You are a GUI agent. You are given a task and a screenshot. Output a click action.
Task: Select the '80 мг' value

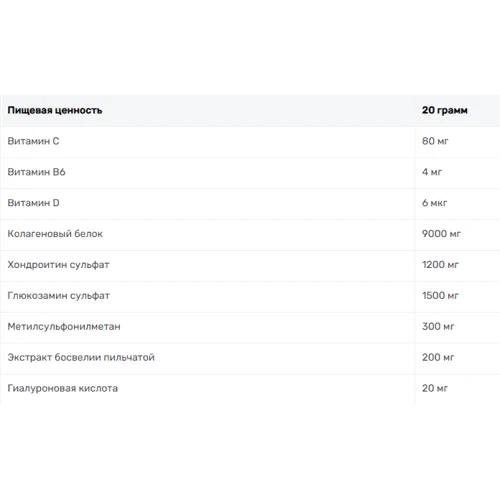435,141
